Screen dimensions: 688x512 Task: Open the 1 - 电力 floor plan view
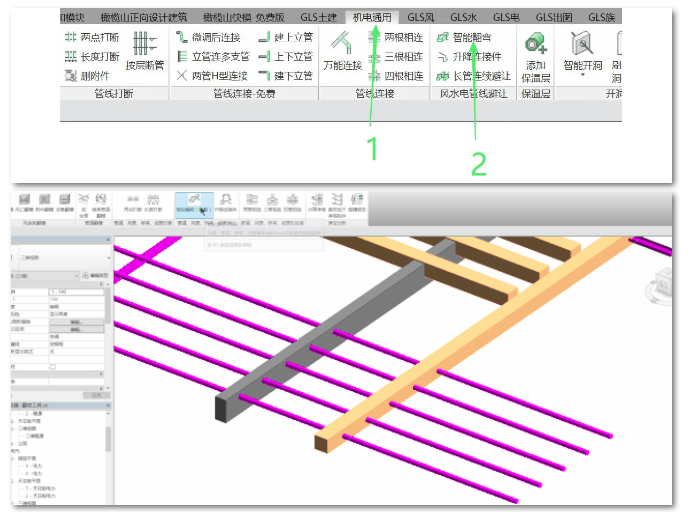[x=34, y=466]
